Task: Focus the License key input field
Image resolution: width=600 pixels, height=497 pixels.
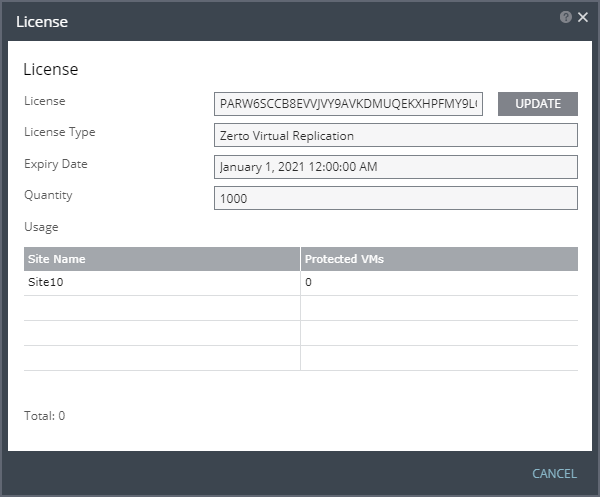Action: [348, 104]
